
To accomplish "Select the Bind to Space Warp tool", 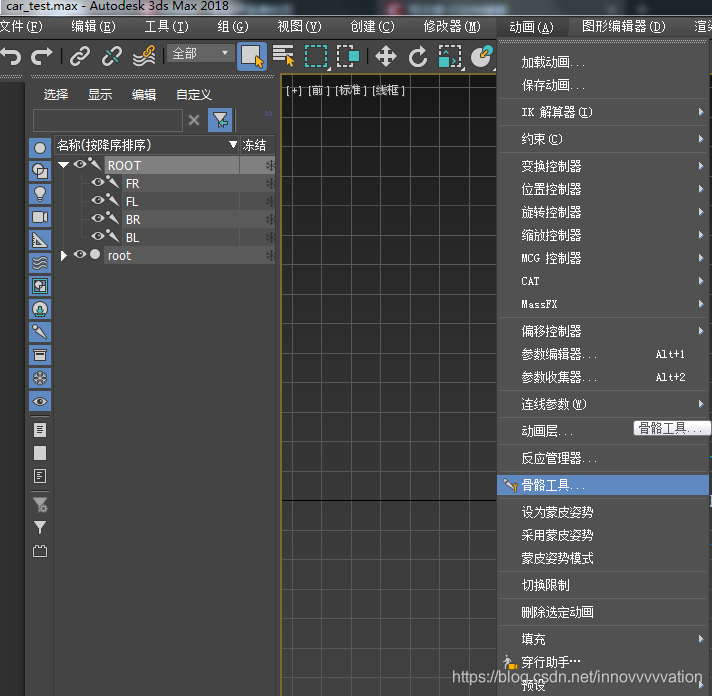I will [x=144, y=56].
